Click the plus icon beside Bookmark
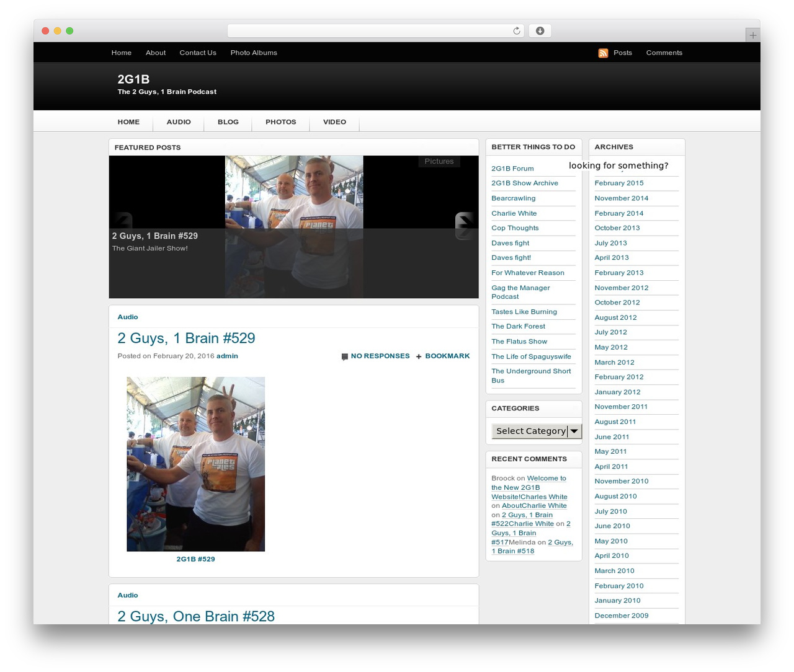The width and height of the screenshot is (794, 672). 419,356
